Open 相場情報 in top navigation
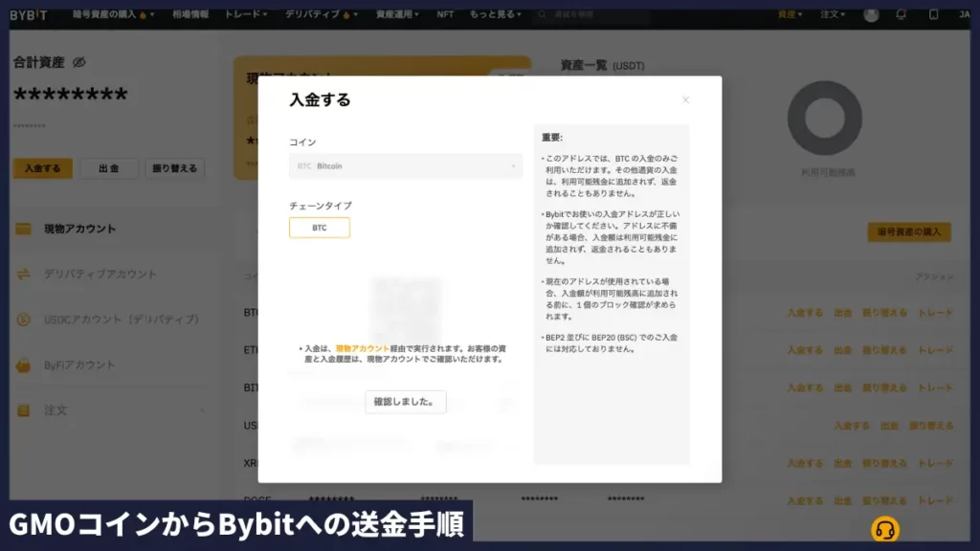This screenshot has height=551, width=980. pos(190,14)
